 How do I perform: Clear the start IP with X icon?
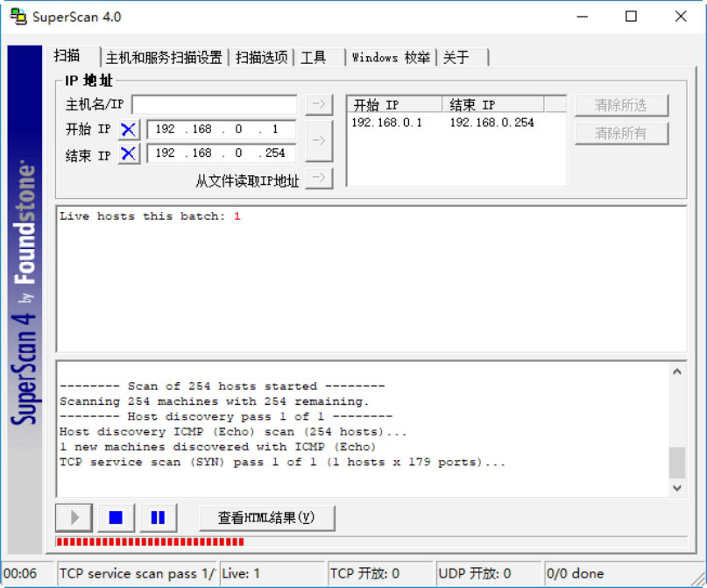point(129,130)
